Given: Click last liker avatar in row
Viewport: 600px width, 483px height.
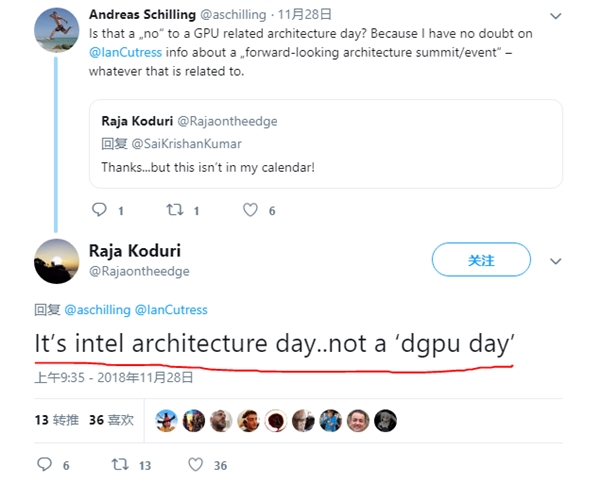Looking at the screenshot, I should click(x=385, y=422).
